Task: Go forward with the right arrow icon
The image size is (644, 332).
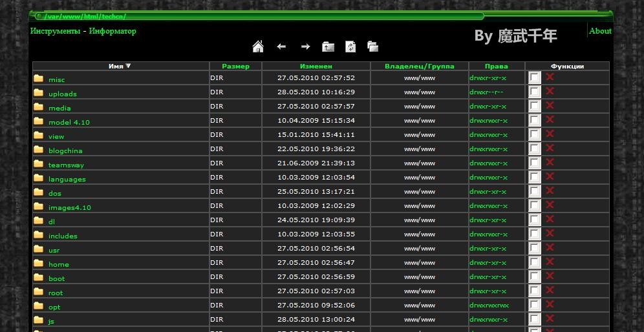Action: pos(305,47)
